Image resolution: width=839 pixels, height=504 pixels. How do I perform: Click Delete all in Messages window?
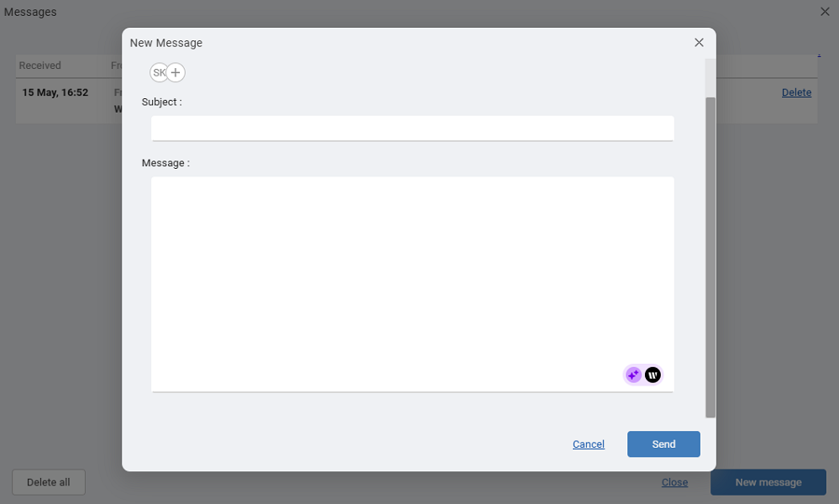coord(49,482)
